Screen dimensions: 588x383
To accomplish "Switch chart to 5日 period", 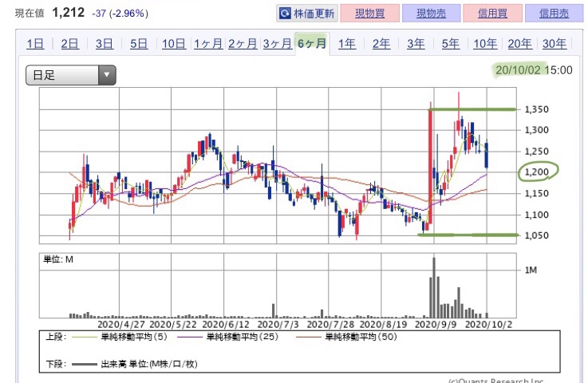I will 139,44.
